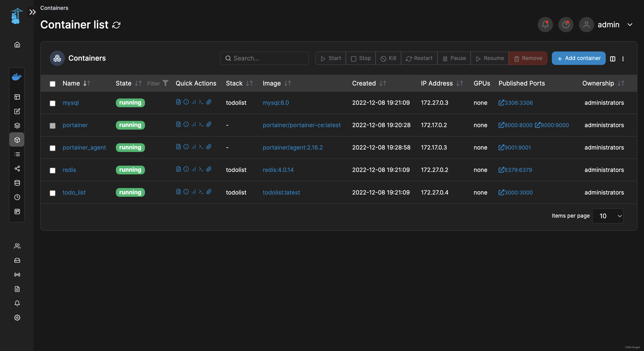This screenshot has width=644, height=351.
Task: Open the State Filter funnel
Action: point(165,83)
